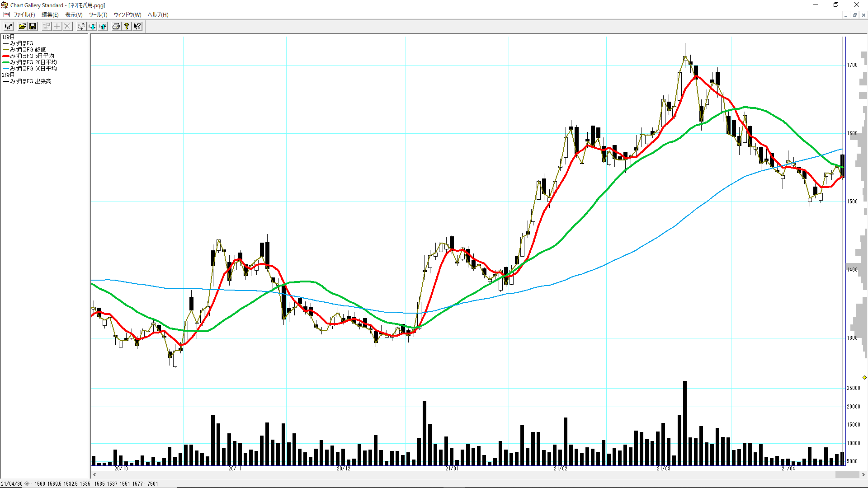Click the cyan up-arrow chart icon
The height and width of the screenshot is (488, 868).
[103, 26]
